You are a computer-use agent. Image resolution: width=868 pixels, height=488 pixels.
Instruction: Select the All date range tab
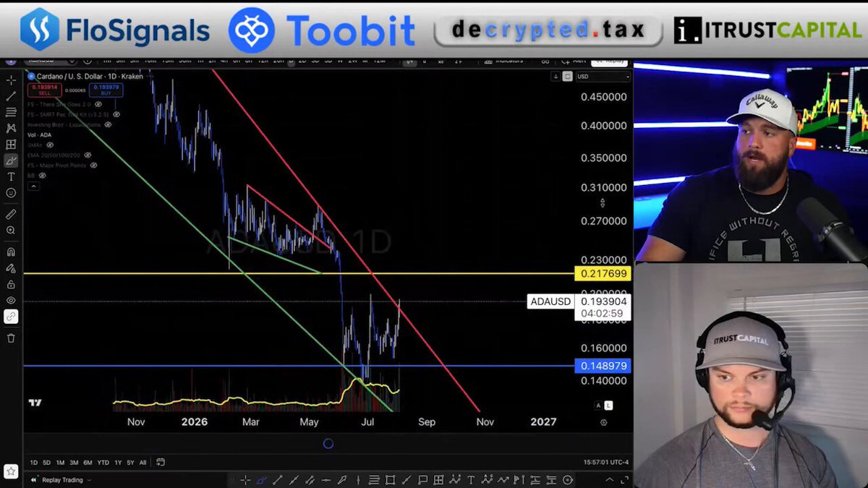point(142,462)
